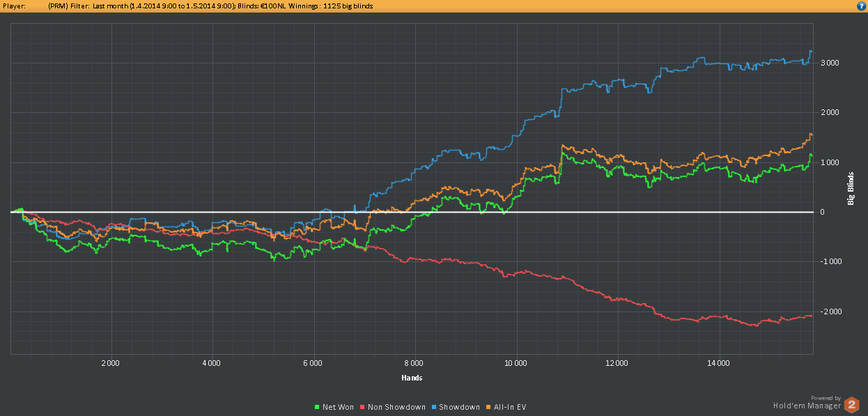The width and height of the screenshot is (868, 416).
Task: Click the green Net Won legend swatch
Action: tap(317, 407)
